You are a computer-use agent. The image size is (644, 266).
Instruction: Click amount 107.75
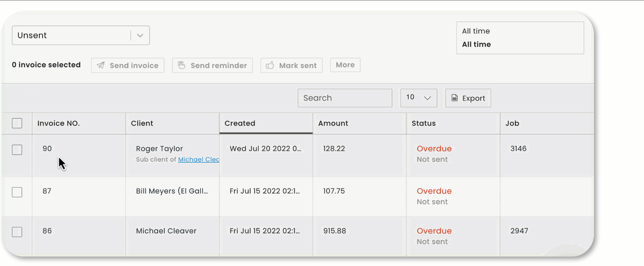click(x=334, y=191)
